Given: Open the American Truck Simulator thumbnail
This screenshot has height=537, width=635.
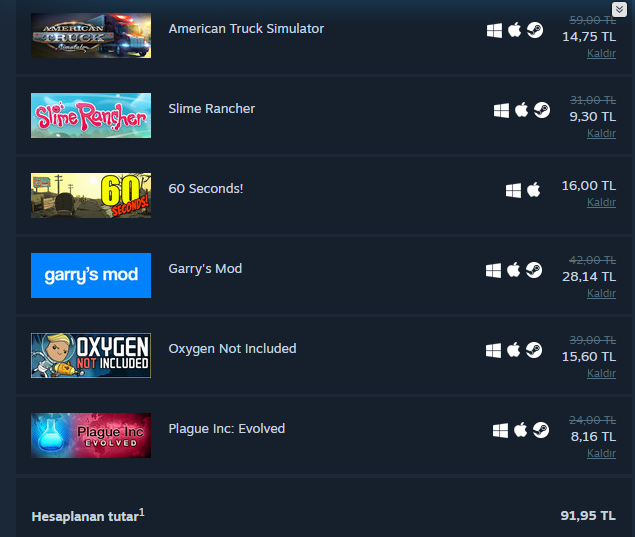Looking at the screenshot, I should coord(91,36).
